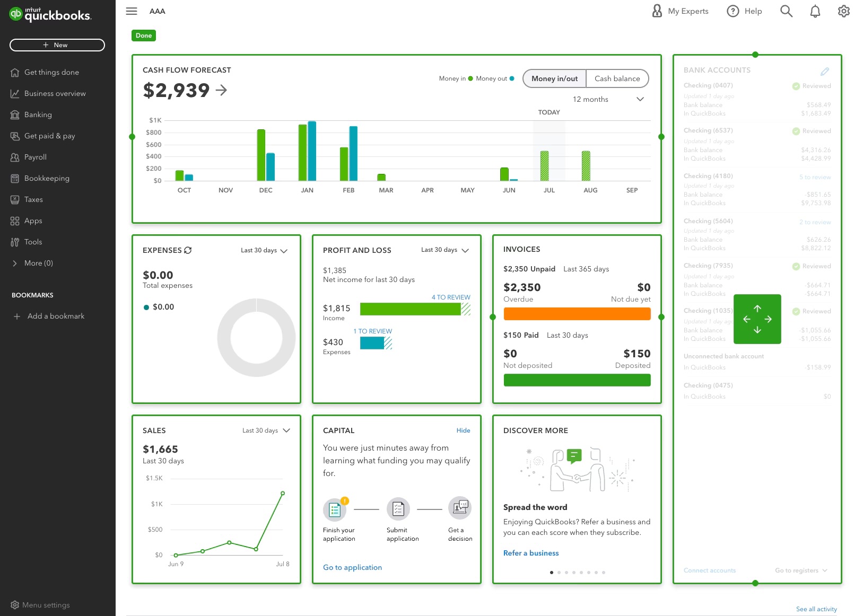Switch to the Cash balance view
This screenshot has width=863, height=616.
pyautogui.click(x=617, y=78)
